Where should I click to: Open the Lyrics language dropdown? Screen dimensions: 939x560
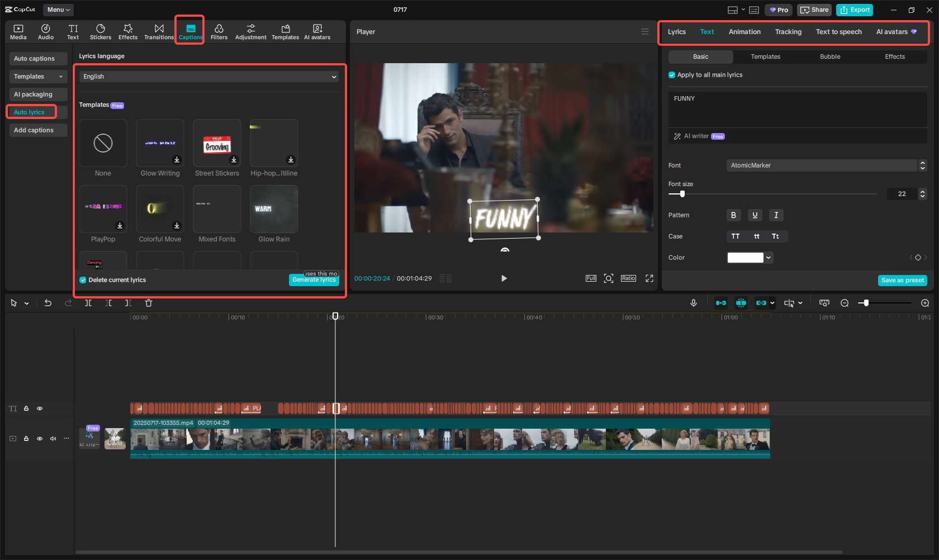[209, 77]
